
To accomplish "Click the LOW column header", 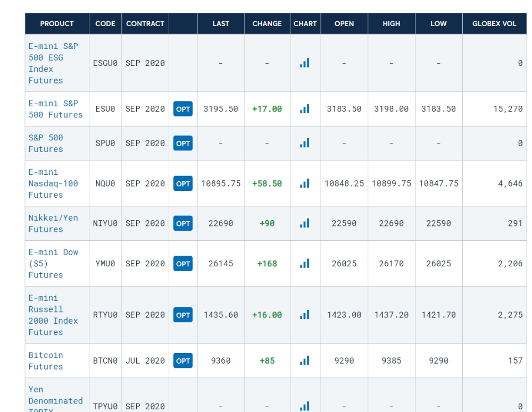I will click(439, 24).
